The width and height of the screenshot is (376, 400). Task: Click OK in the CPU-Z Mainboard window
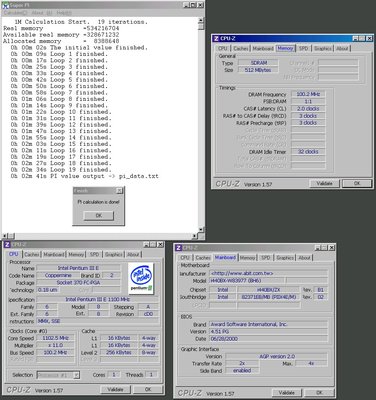pos(319,393)
